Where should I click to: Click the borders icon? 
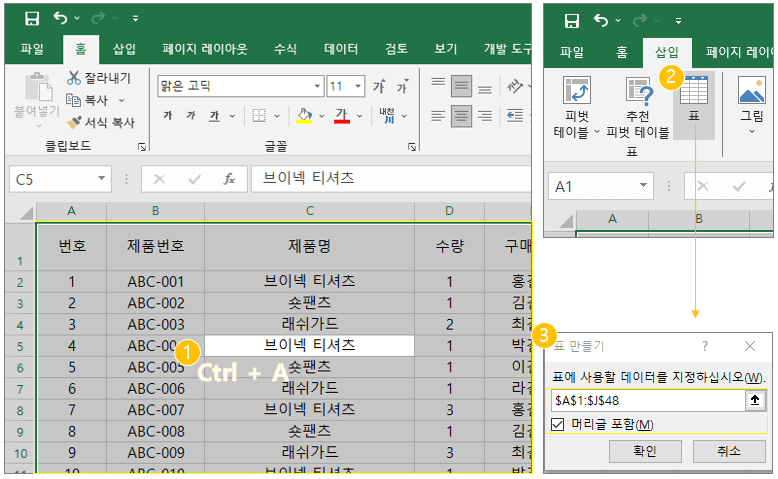click(x=259, y=116)
